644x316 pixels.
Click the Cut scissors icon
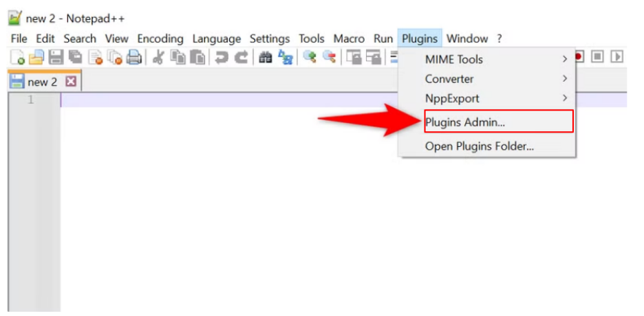[x=158, y=58]
